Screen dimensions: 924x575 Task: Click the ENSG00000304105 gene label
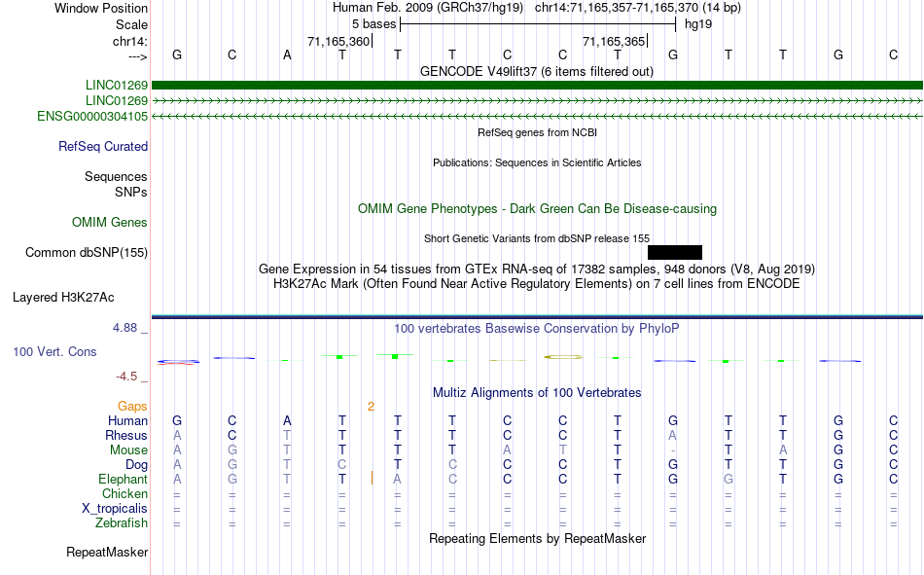pyautogui.click(x=92, y=116)
